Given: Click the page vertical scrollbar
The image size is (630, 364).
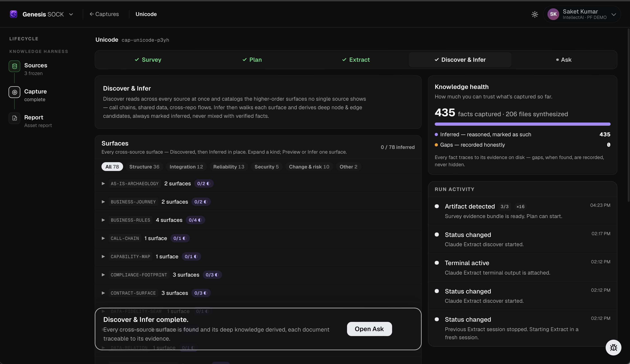Looking at the screenshot, I should [x=628, y=115].
